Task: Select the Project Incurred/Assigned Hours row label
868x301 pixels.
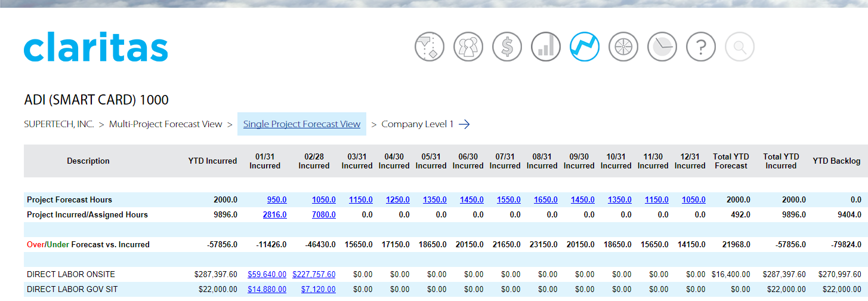Action: pos(87,215)
